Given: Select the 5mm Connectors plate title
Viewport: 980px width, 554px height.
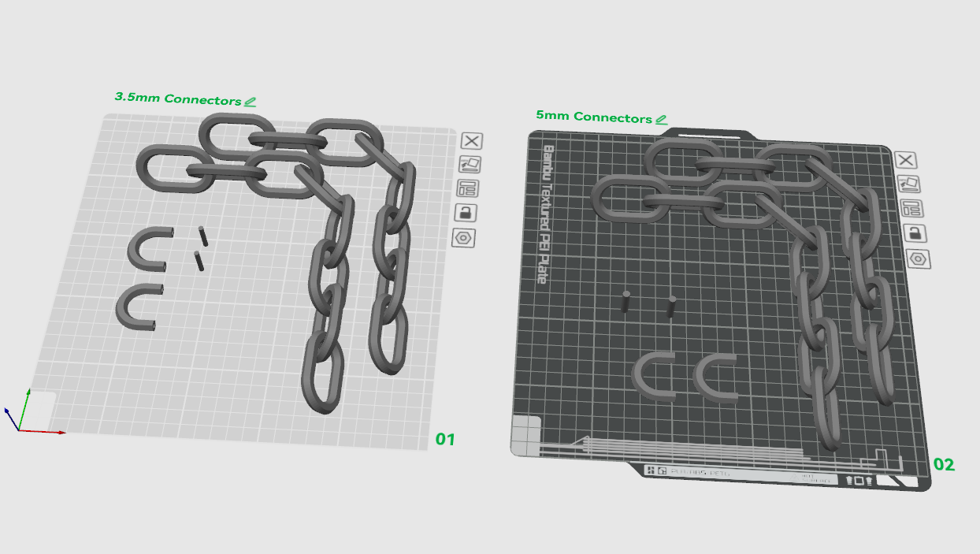Looking at the screenshot, I should point(594,117).
